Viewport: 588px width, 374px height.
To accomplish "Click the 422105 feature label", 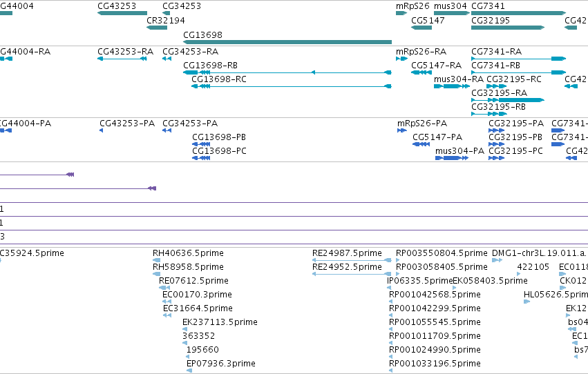I will point(533,267).
